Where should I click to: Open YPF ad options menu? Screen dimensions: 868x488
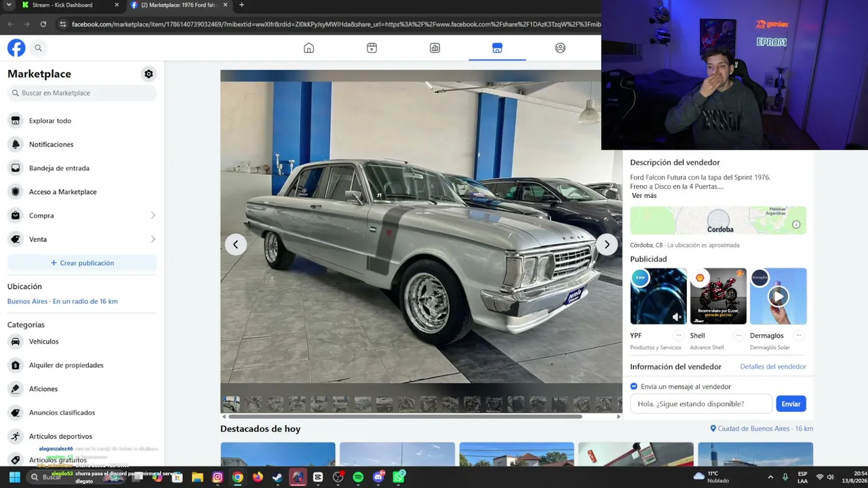(679, 335)
